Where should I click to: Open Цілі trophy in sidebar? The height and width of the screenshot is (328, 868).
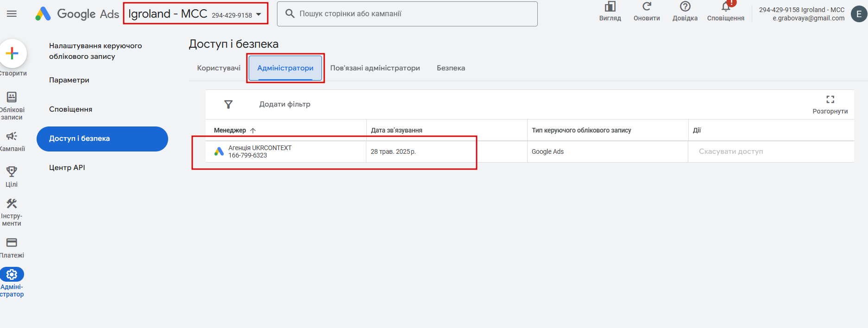pos(12,177)
